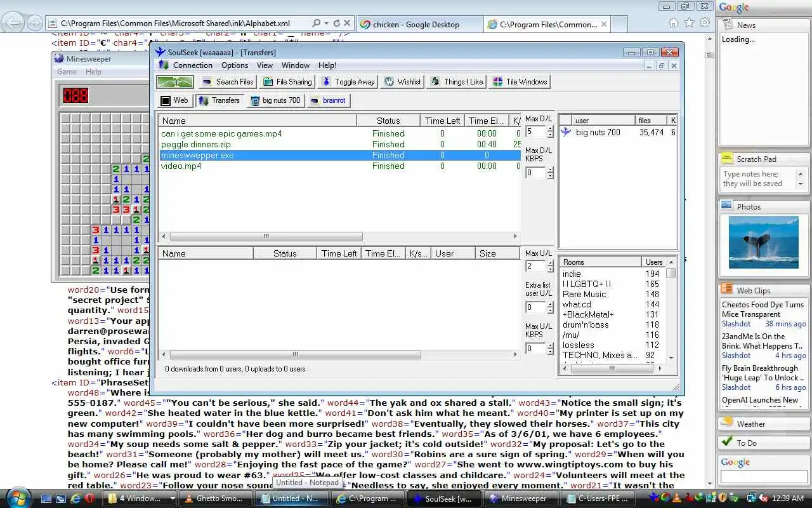Screen dimensions: 812x508
Task: Open the brainrot room tab
Action: pyautogui.click(x=328, y=100)
